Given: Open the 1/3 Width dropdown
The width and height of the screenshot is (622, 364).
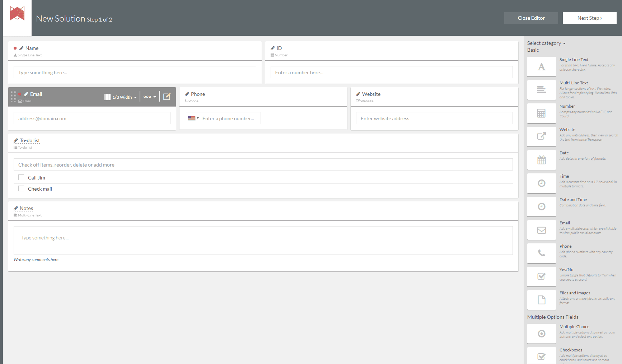Looking at the screenshot, I should 125,97.
